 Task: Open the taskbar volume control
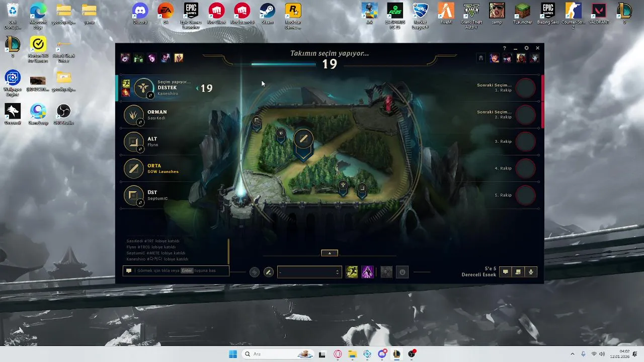(x=602, y=354)
